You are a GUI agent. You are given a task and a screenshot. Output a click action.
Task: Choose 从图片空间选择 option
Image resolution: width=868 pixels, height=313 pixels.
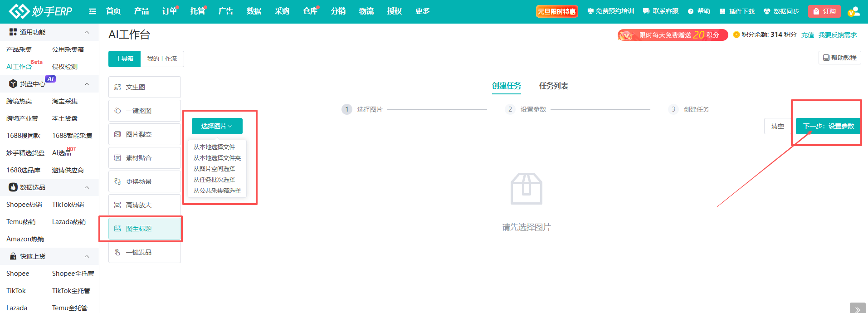pyautogui.click(x=214, y=169)
